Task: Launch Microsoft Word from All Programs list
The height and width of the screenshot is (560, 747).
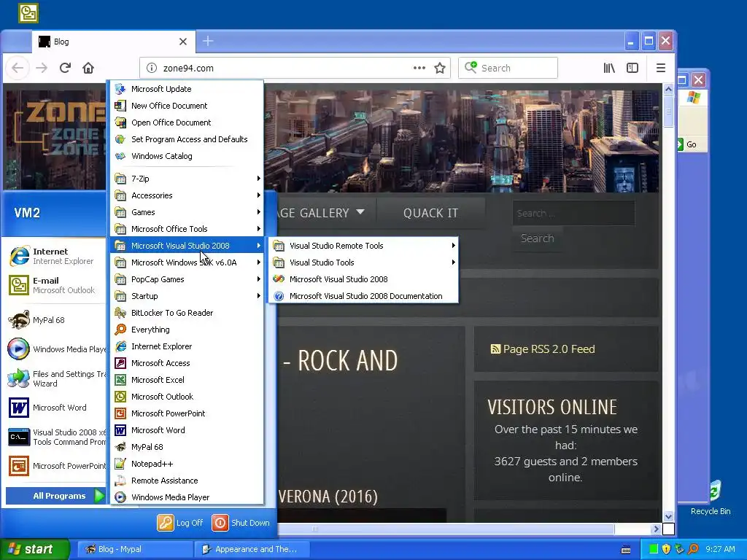Action: click(187, 430)
